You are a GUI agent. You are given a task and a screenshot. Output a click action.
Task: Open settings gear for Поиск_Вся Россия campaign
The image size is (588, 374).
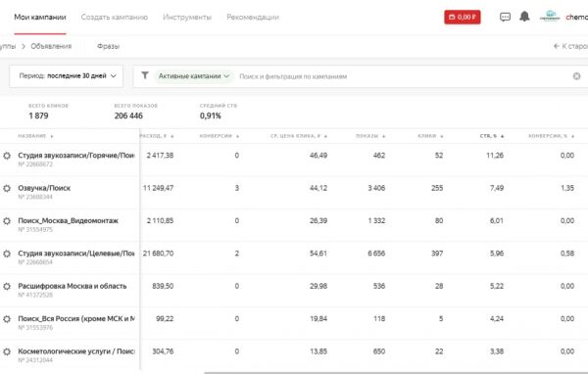click(x=7, y=319)
